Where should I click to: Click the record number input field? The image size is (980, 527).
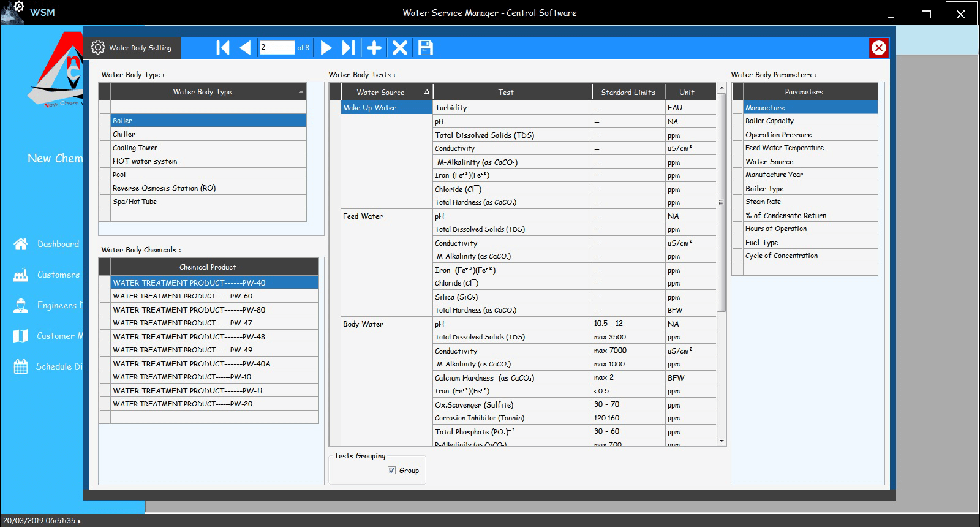point(277,48)
